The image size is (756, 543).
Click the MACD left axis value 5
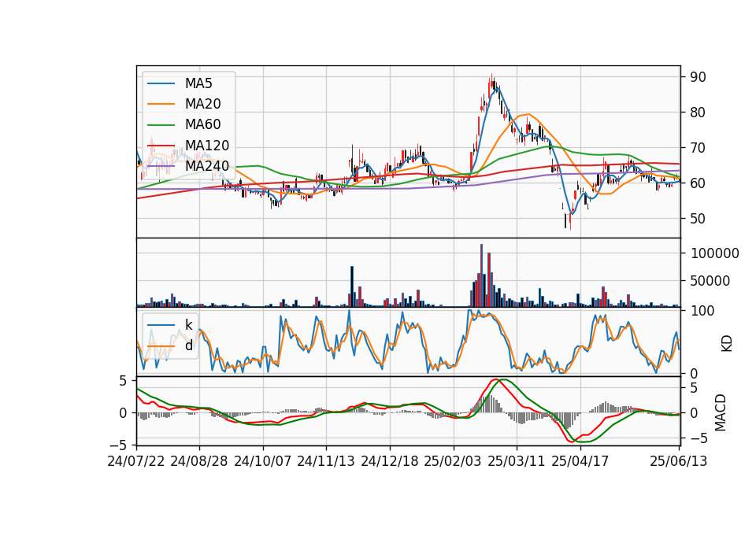pyautogui.click(x=123, y=381)
